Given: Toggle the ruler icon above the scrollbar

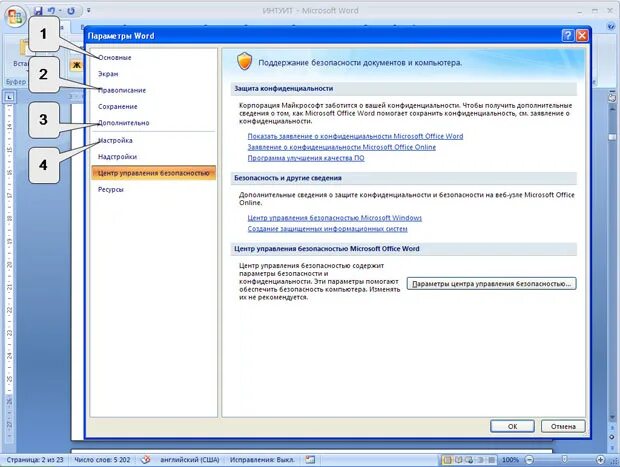Looking at the screenshot, I should pyautogui.click(x=612, y=97).
